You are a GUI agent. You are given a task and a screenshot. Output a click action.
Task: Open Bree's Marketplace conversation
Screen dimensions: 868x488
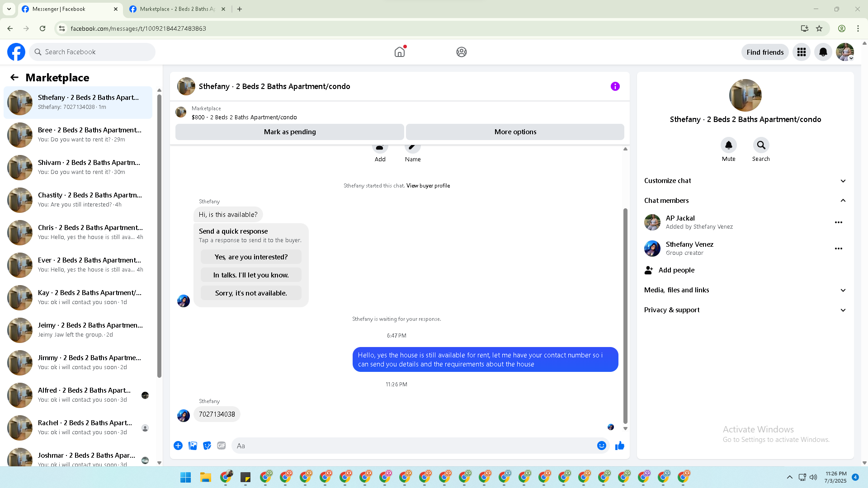(78, 135)
